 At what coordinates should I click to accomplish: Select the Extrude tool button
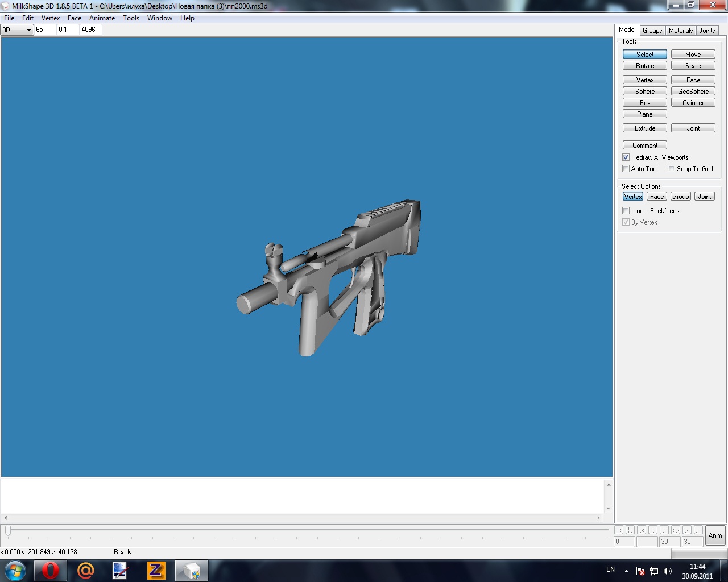click(645, 128)
